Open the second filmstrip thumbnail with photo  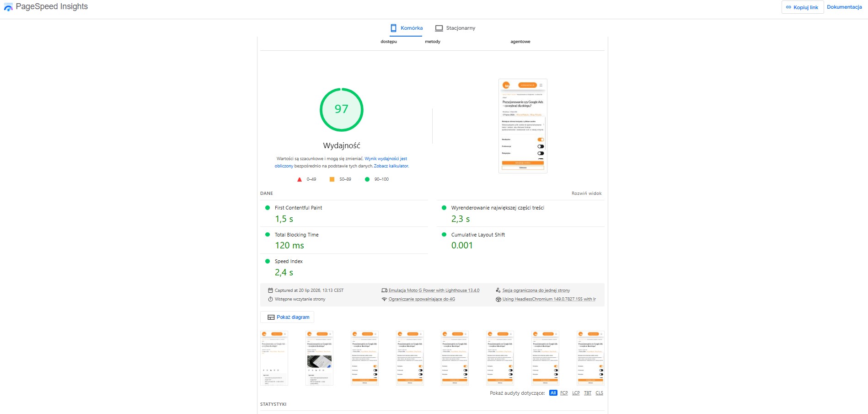(x=319, y=358)
